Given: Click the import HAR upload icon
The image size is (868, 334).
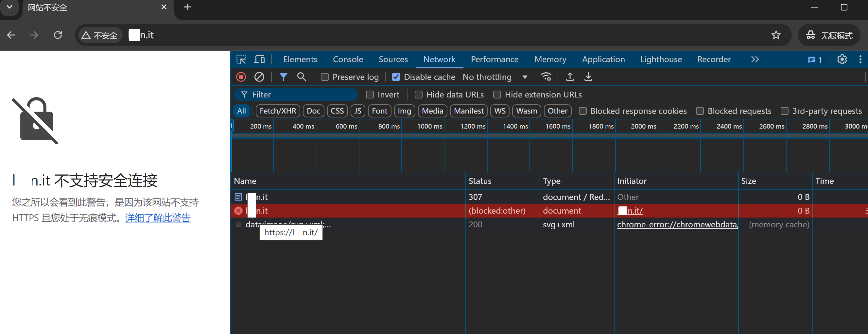Looking at the screenshot, I should [x=570, y=77].
